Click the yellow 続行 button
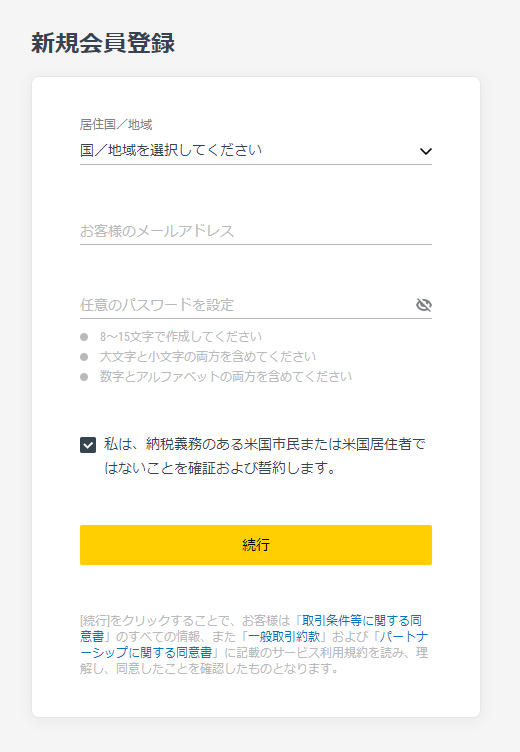 pos(256,545)
